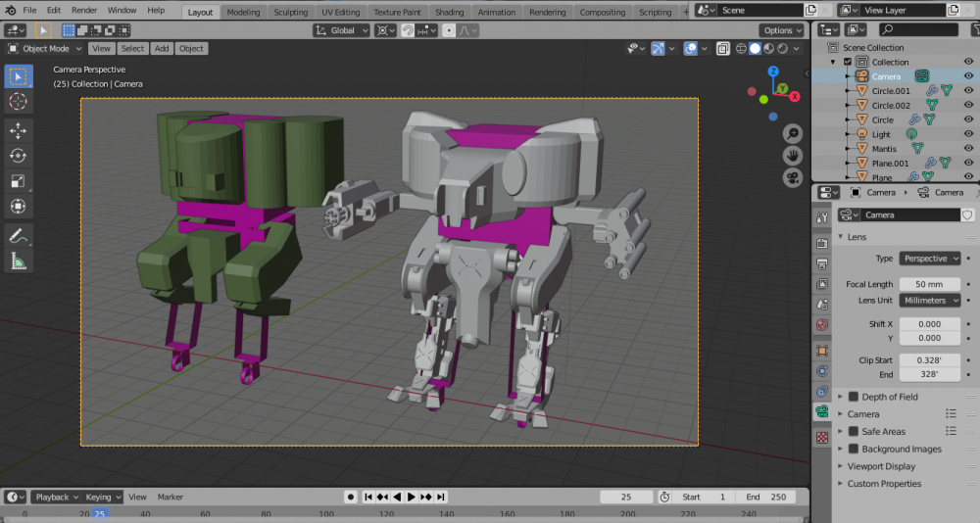Click the Options button in viewport header
This screenshot has width=980, height=523.
coord(781,30)
